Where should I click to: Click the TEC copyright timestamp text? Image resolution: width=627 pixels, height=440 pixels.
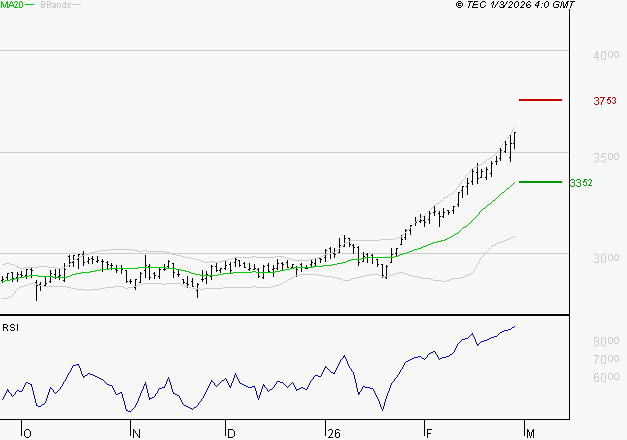(x=515, y=5)
